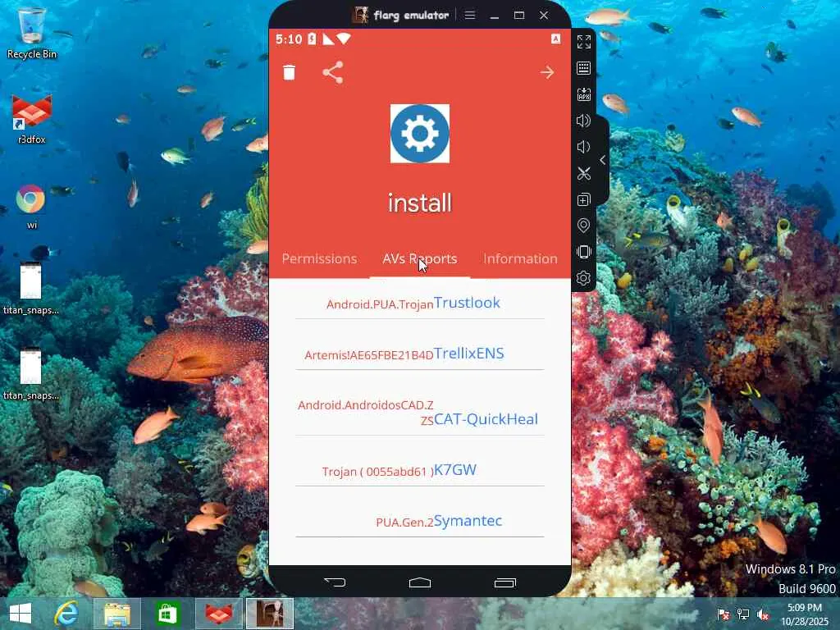Click the Symantec vendor name
Image resolution: width=840 pixels, height=630 pixels.
pyautogui.click(x=468, y=521)
